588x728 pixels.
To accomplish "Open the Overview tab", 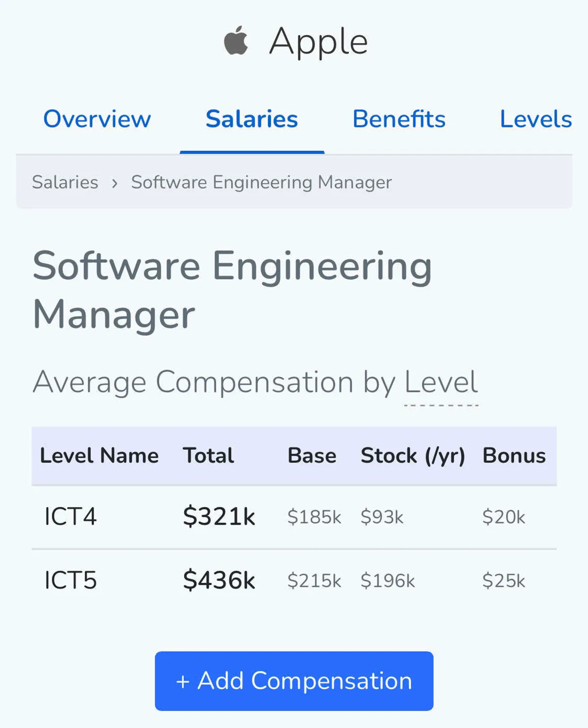I will click(97, 119).
